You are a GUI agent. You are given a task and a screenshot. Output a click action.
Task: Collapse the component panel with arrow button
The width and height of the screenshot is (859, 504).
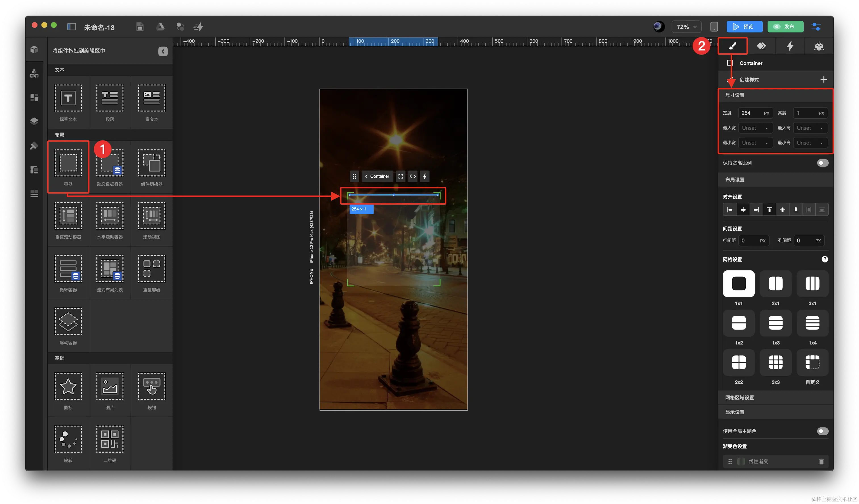163,51
